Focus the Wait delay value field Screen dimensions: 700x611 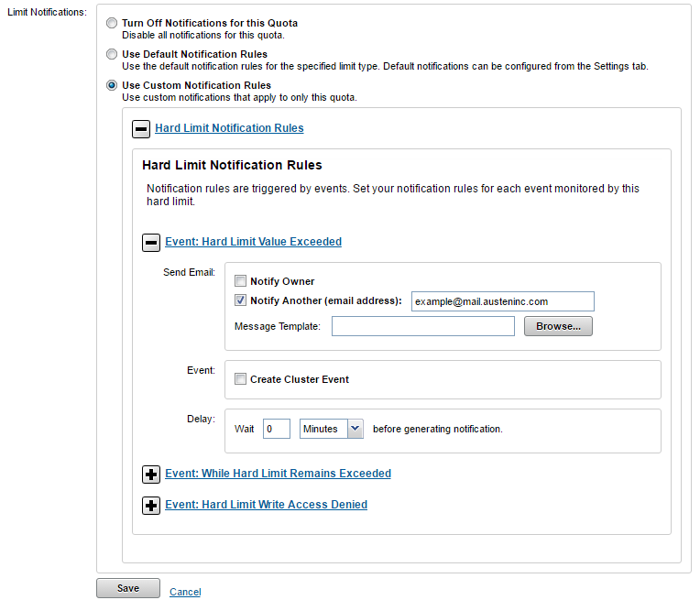coord(277,429)
